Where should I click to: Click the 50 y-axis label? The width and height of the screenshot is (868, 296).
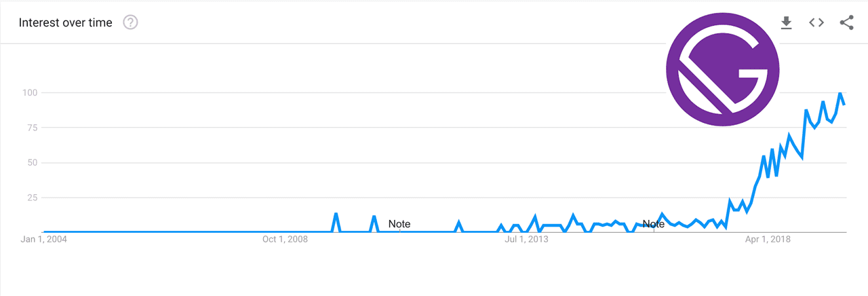point(31,162)
